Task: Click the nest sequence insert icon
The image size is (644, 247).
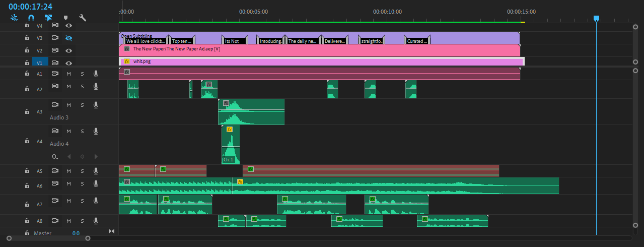Action: (x=14, y=18)
